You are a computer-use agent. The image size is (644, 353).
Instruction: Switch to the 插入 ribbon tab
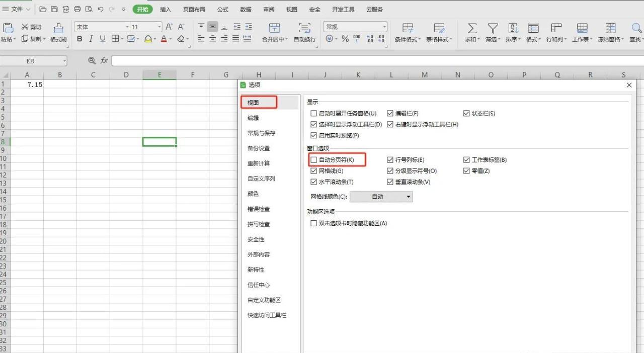coord(166,9)
